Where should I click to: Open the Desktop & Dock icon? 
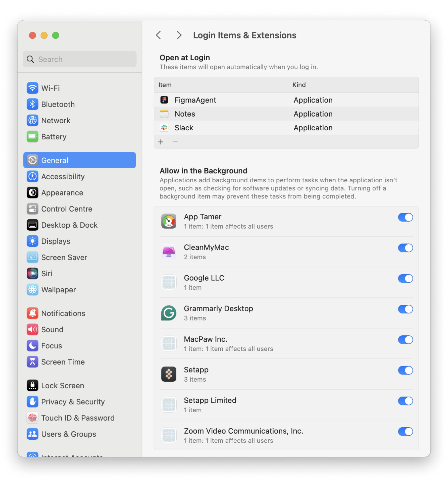point(32,225)
